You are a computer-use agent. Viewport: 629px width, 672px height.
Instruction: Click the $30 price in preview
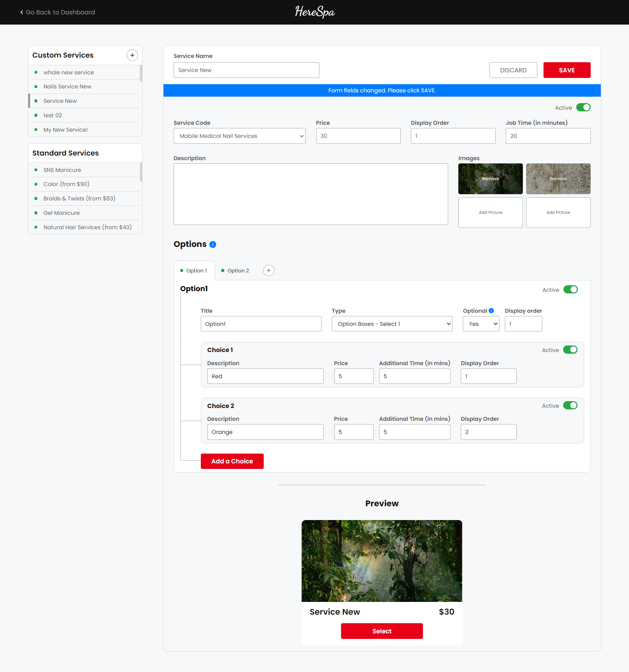click(x=447, y=611)
